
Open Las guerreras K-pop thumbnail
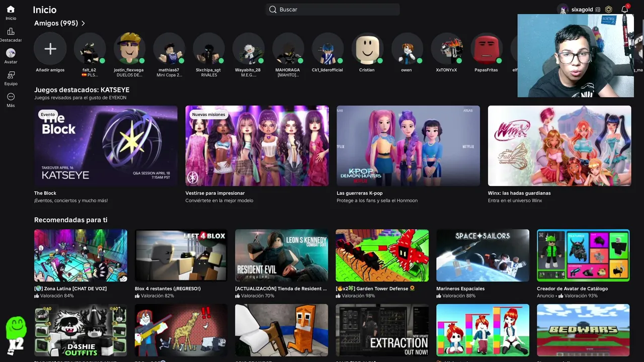pos(408,146)
